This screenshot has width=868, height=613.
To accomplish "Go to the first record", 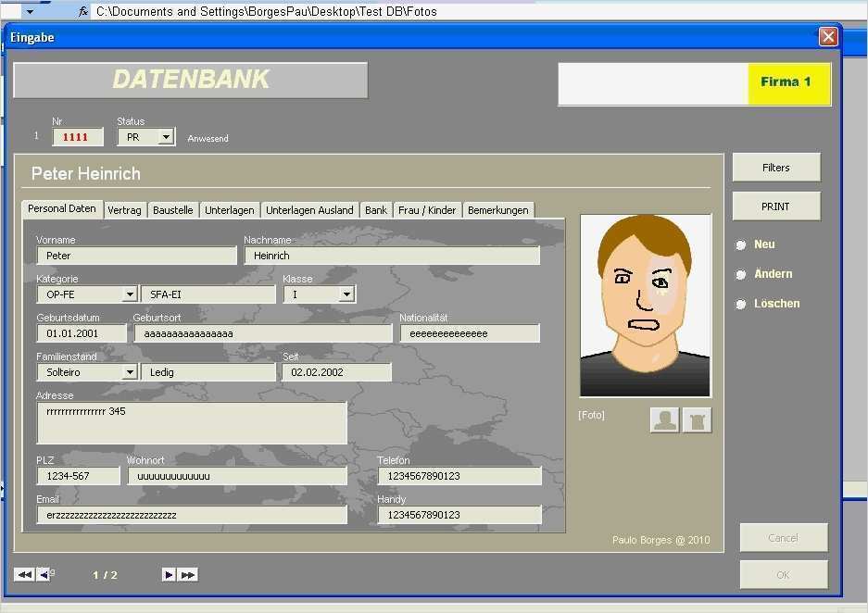I will click(x=24, y=575).
